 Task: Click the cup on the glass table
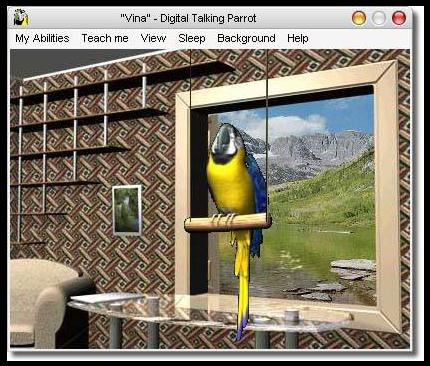[x=291, y=315]
